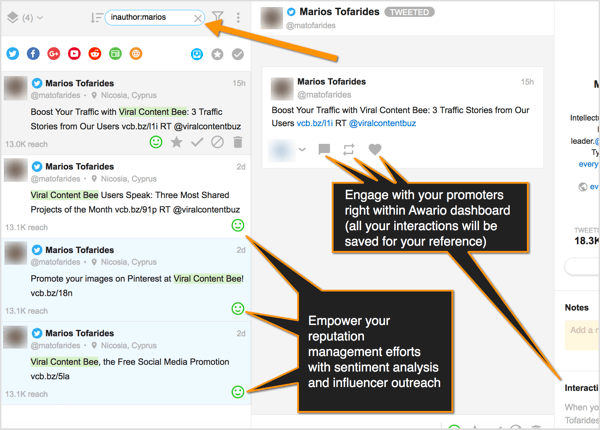This screenshot has height=430, width=600.
Task: Select the replying account avatar under tweet
Action: pos(281,150)
